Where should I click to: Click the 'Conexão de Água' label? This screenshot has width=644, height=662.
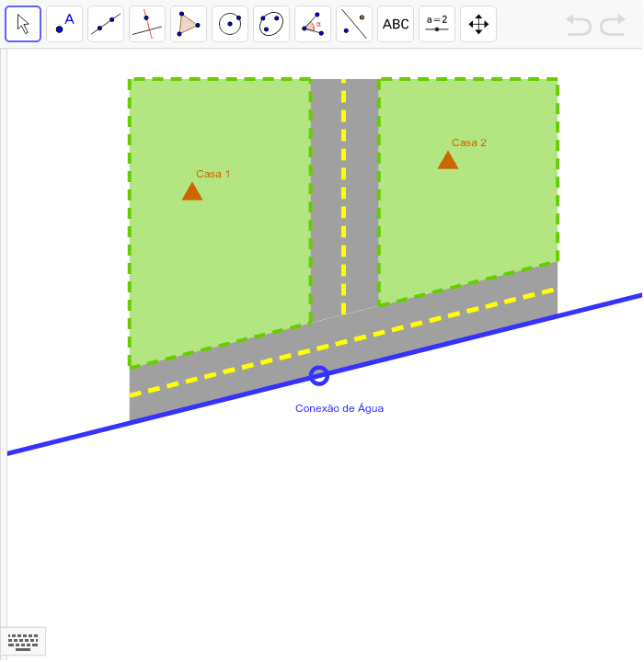tap(339, 408)
